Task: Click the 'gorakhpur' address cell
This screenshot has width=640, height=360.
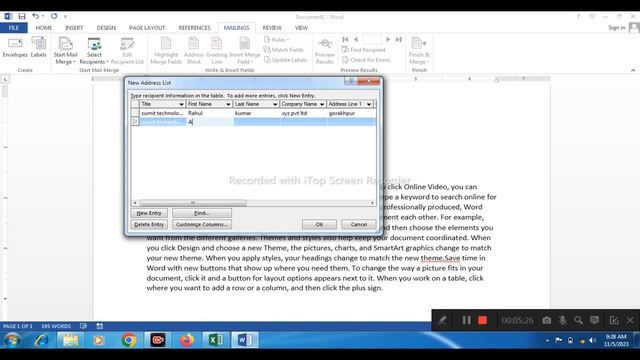Action: point(351,113)
